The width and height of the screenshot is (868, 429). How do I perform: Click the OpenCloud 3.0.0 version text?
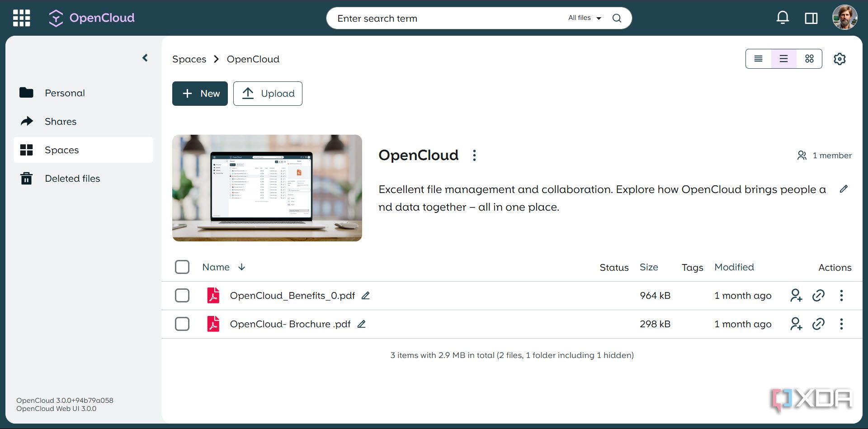65,401
